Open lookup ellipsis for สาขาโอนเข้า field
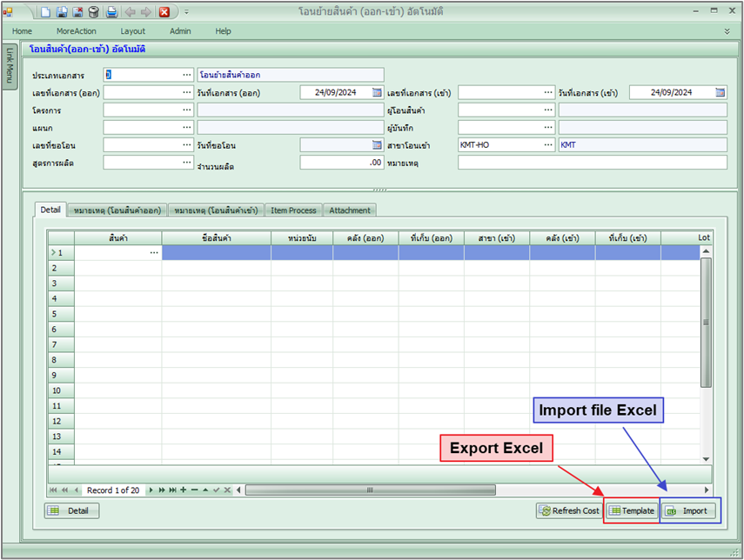Screen dimensions: 744x560 tap(548, 145)
